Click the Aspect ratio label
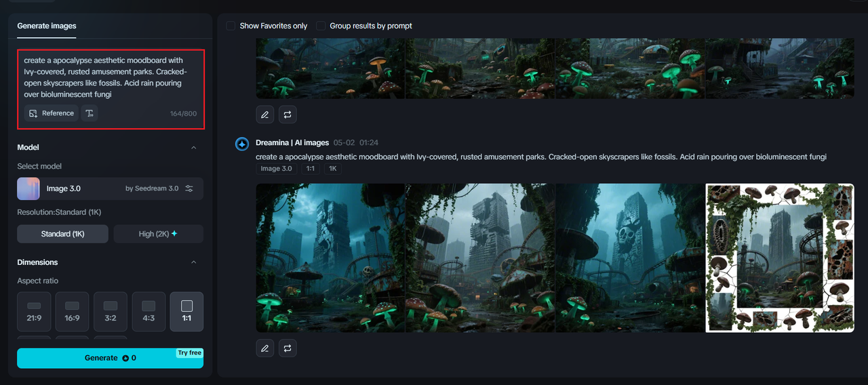 [x=38, y=281]
